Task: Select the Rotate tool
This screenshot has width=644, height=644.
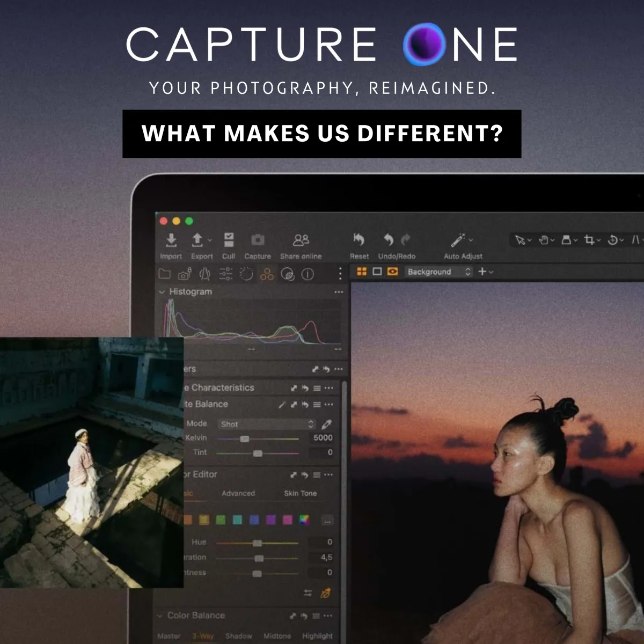Action: point(612,240)
